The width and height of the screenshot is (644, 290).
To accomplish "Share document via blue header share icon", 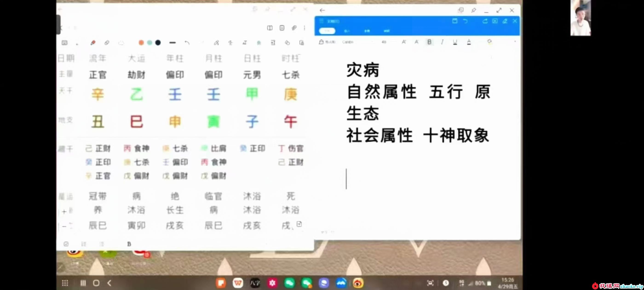I will click(x=485, y=21).
